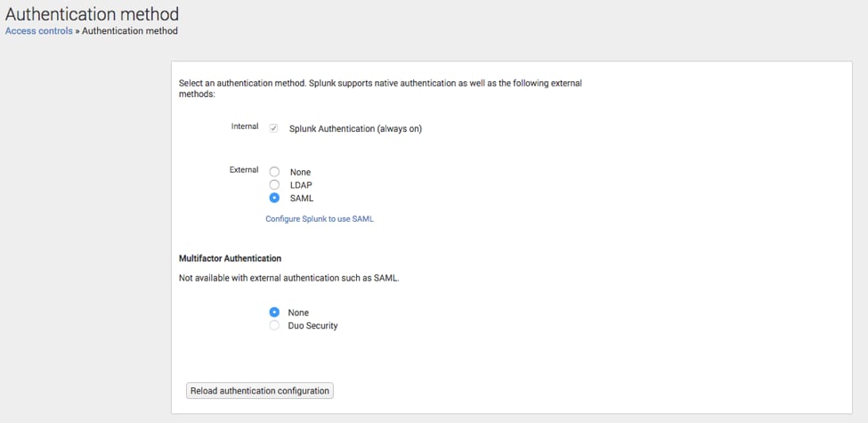Select the Duo Security radio button circle
The height and width of the screenshot is (423, 868).
coord(274,326)
